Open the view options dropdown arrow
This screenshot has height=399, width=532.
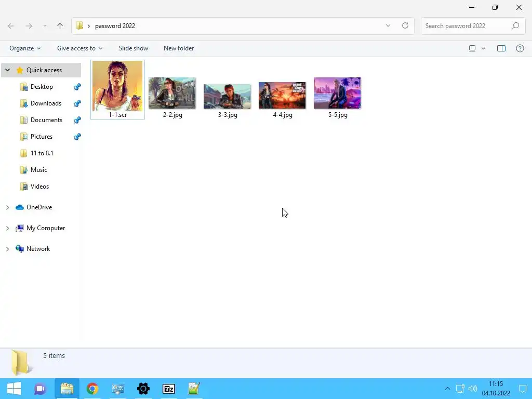tap(484, 48)
